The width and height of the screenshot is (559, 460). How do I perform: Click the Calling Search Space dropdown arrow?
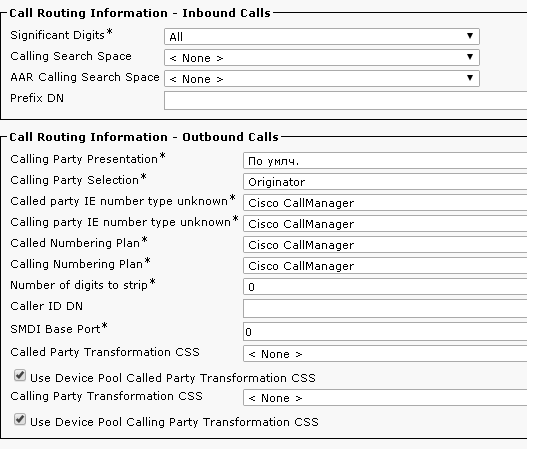470,57
